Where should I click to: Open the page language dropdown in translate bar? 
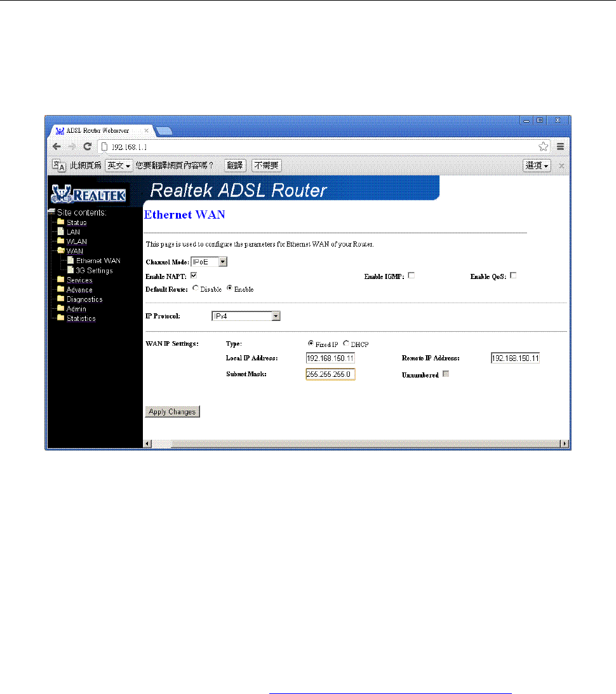pyautogui.click(x=119, y=165)
